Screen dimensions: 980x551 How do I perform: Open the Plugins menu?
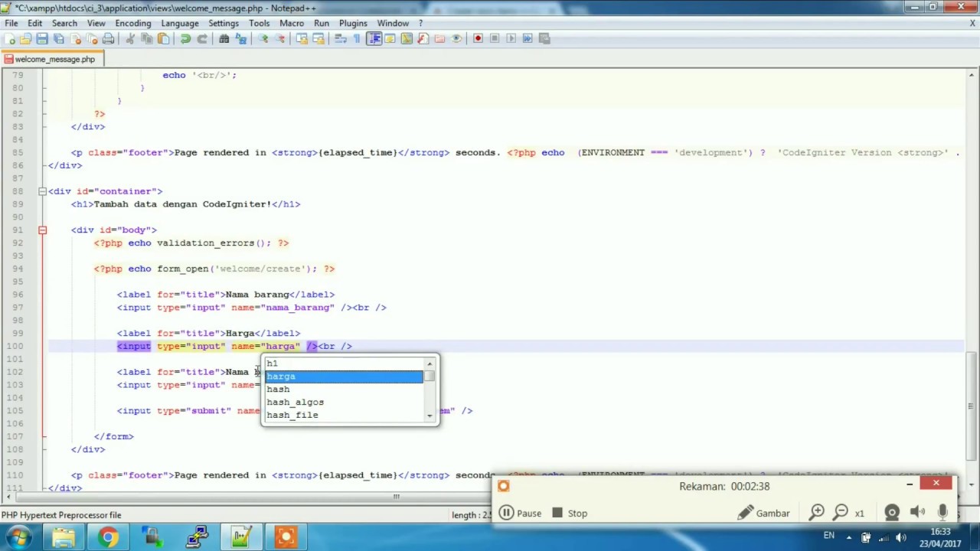(x=353, y=23)
